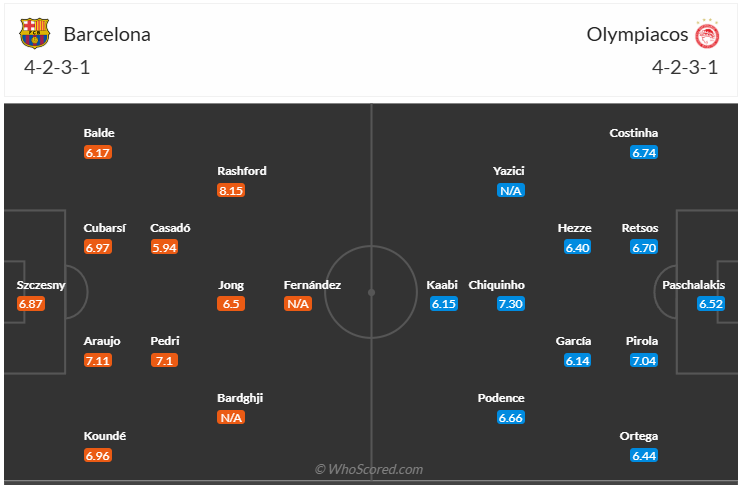Open the Barcelona team name link
The width and height of the screenshot is (743, 485).
(x=107, y=34)
